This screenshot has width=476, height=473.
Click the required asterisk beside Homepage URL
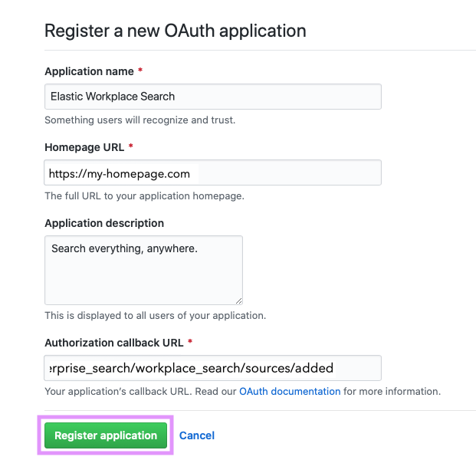[x=131, y=147]
